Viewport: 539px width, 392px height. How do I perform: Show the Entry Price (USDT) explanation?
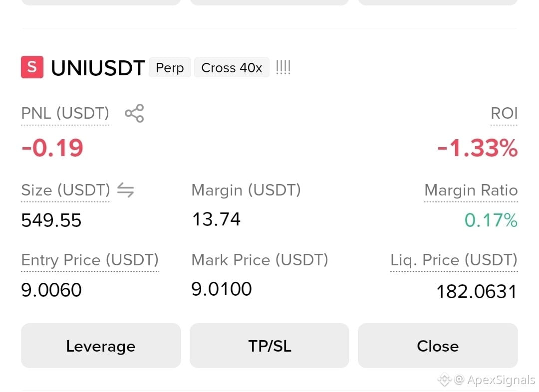pos(90,260)
